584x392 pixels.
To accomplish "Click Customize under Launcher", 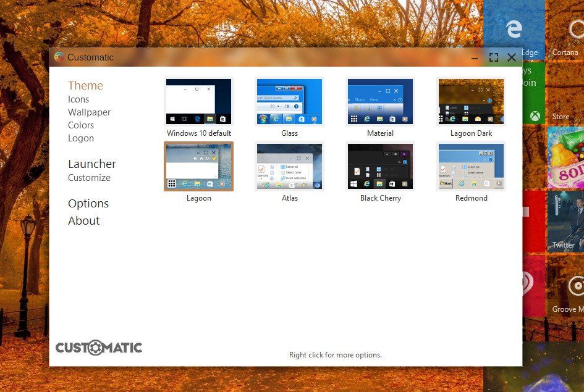I will pos(89,177).
